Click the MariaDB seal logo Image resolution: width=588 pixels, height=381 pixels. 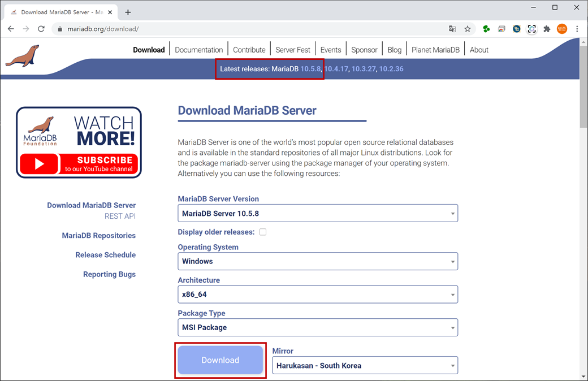[22, 56]
